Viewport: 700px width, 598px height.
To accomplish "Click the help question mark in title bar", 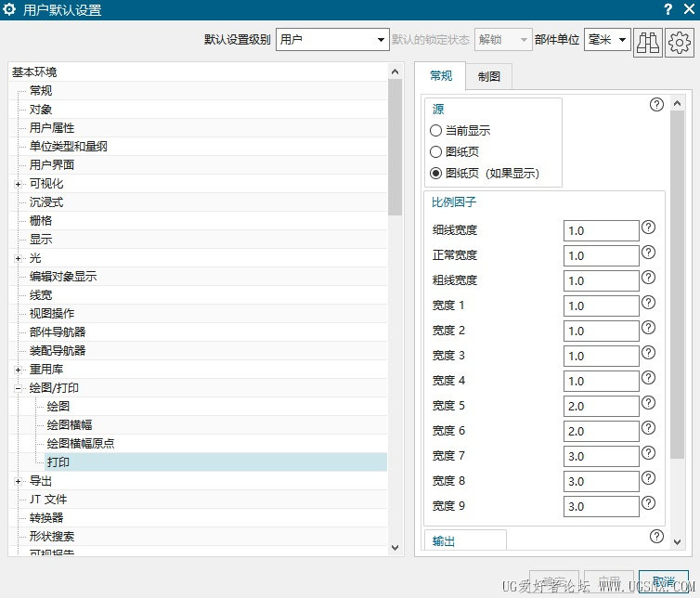I will click(x=668, y=9).
